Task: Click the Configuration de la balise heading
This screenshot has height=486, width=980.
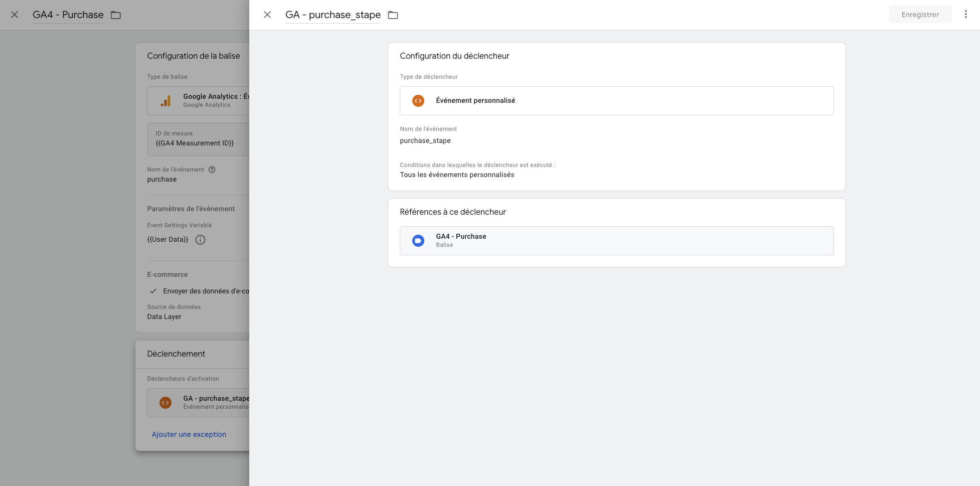Action: pyautogui.click(x=194, y=56)
